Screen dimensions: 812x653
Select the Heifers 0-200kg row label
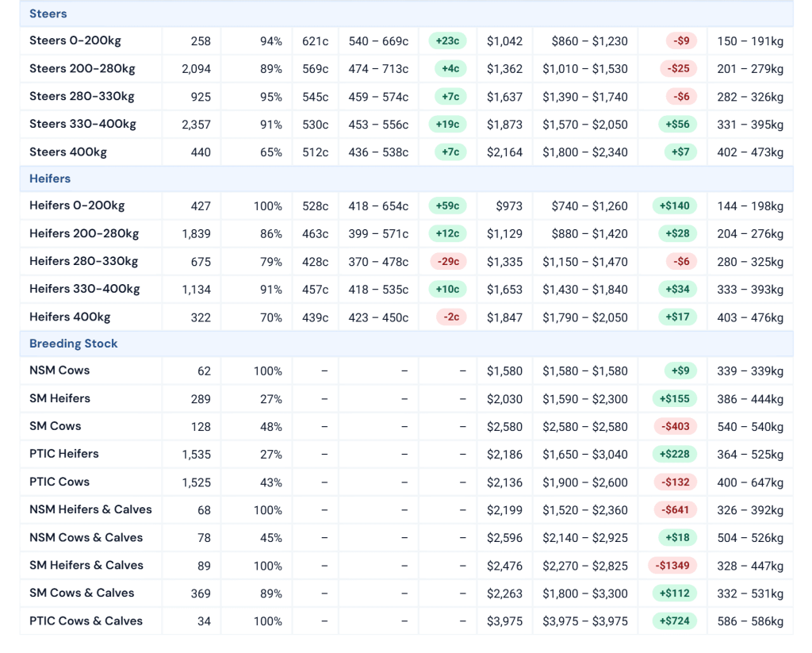pyautogui.click(x=77, y=206)
